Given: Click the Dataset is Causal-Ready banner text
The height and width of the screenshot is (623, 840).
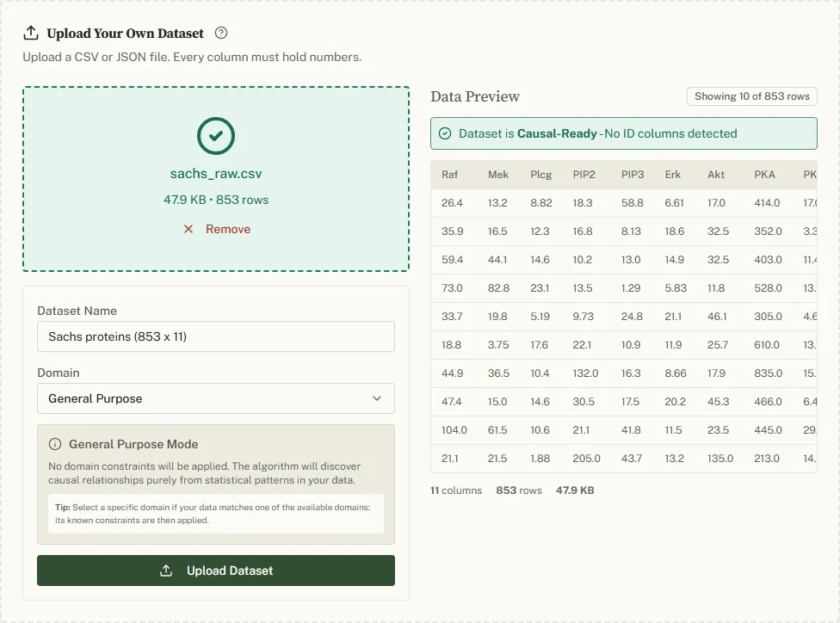Looking at the screenshot, I should click(598, 133).
